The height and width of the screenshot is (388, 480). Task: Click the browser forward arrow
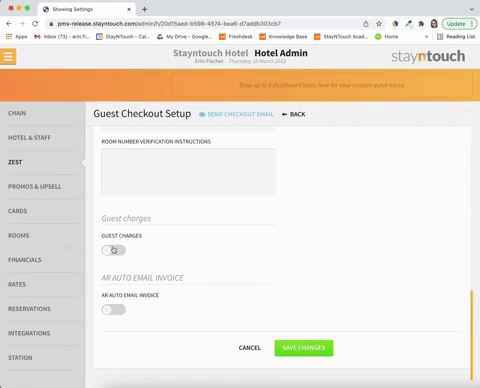[x=22, y=24]
